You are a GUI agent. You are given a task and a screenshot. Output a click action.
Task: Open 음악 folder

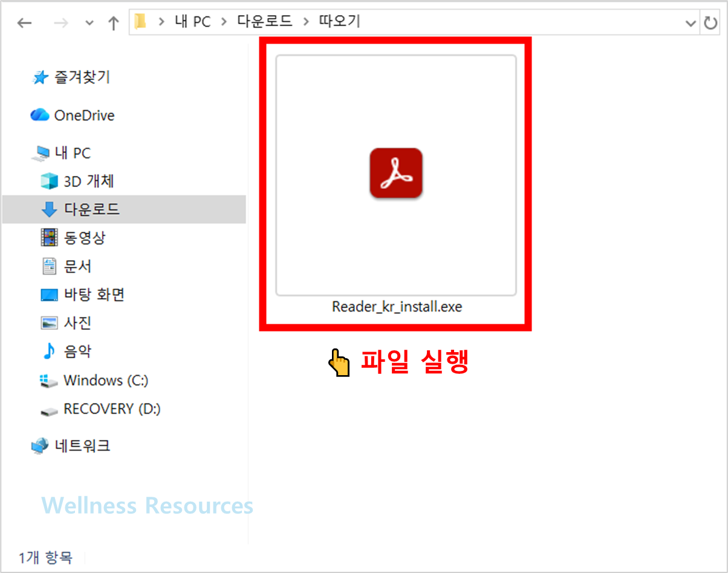tap(77, 351)
